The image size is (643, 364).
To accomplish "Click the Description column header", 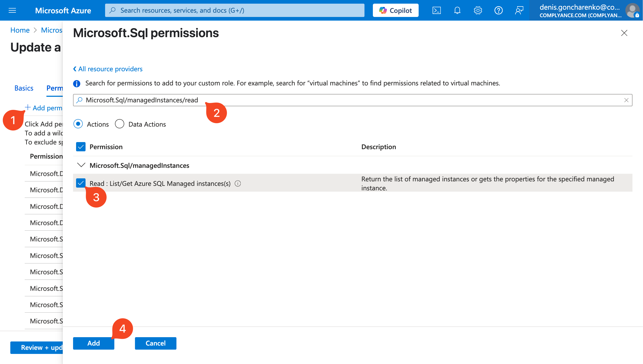I will [x=378, y=147].
